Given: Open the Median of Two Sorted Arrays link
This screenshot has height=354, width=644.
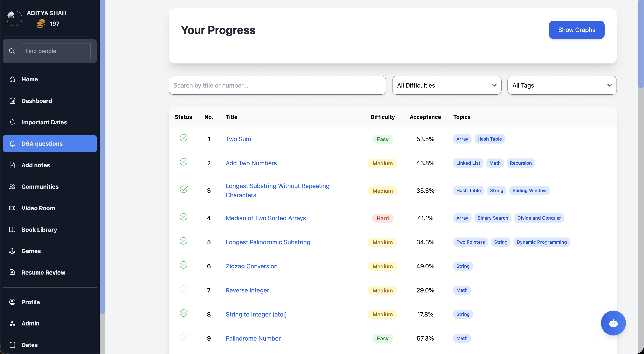Looking at the screenshot, I should tap(266, 218).
